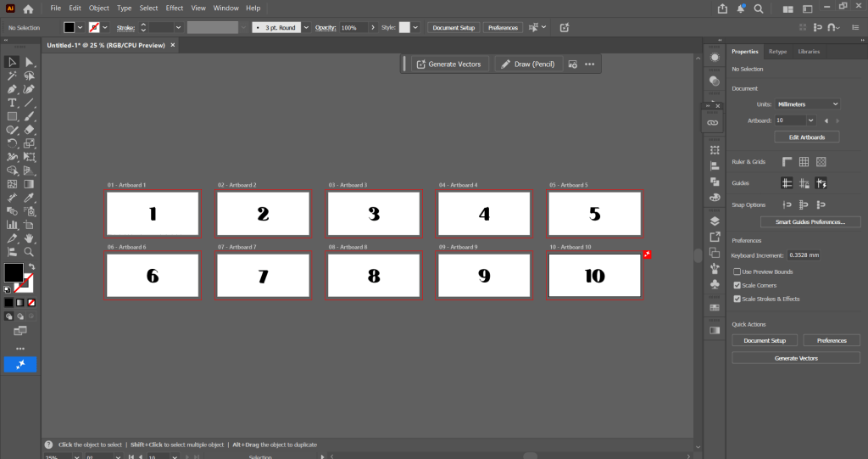Select the Direct Selection tool
Screen dimensions: 868x459
click(x=29, y=62)
